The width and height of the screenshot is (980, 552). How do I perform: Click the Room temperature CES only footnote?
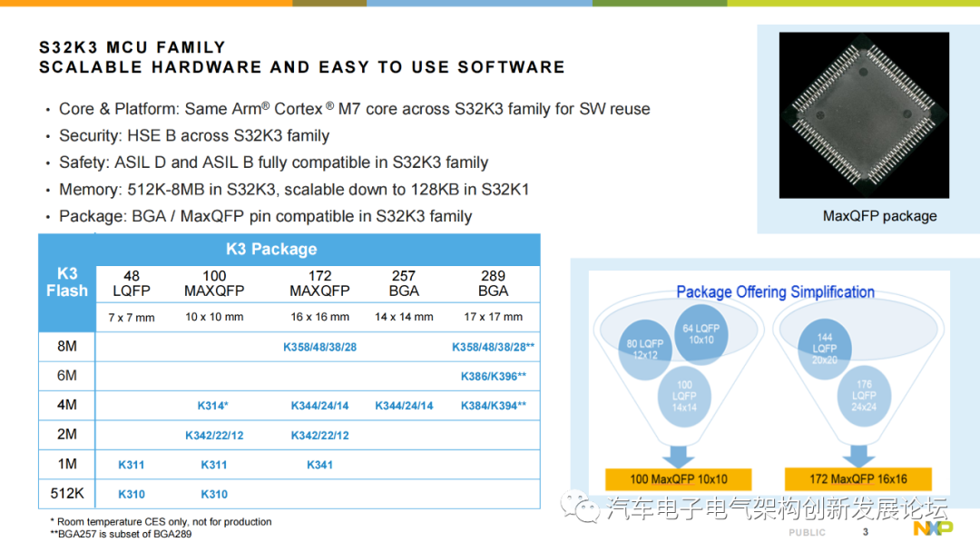(162, 522)
